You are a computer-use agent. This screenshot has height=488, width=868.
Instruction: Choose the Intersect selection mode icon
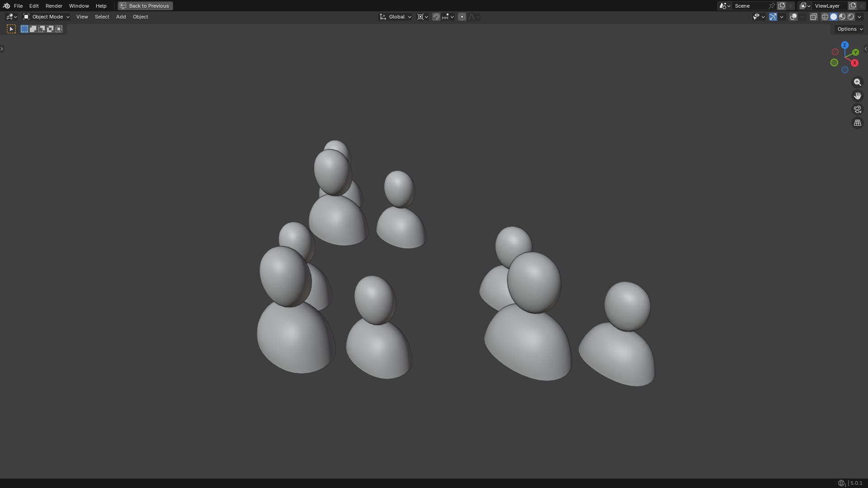click(59, 29)
